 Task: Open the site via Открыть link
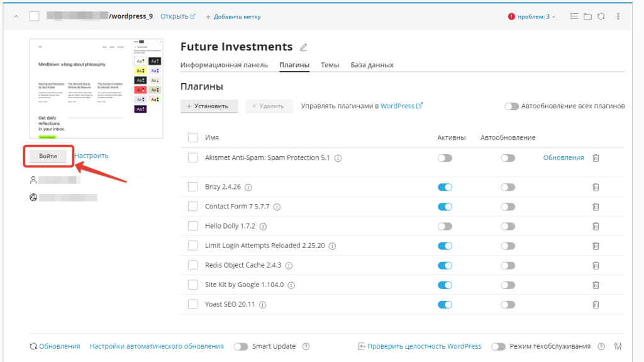coord(177,16)
